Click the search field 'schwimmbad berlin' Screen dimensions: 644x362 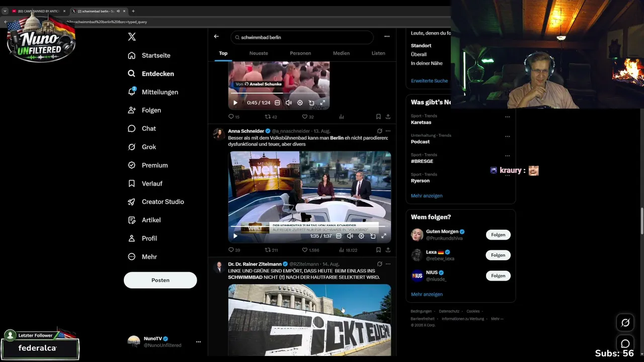tap(302, 37)
